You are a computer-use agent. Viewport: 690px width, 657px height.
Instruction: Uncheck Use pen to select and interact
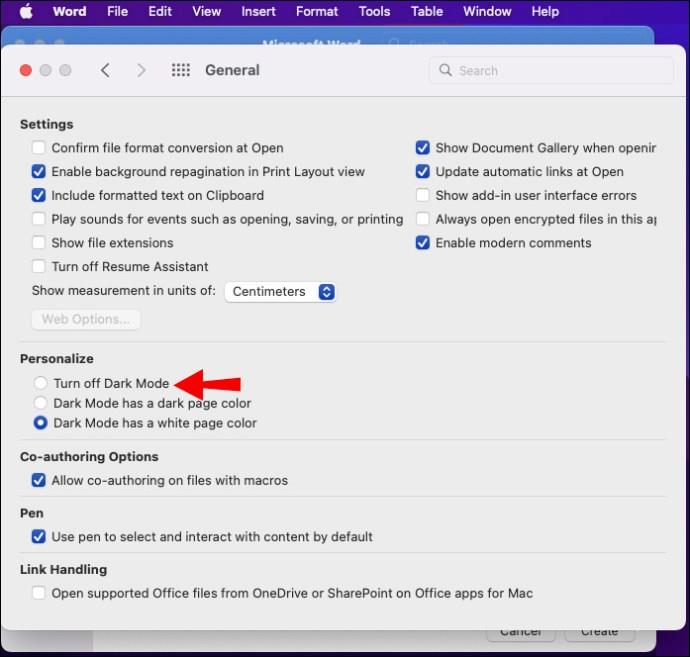39,536
